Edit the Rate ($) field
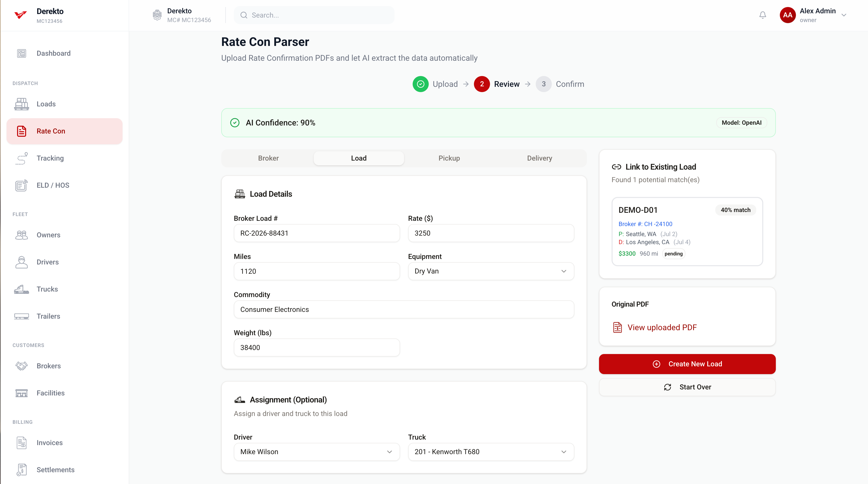Image resolution: width=868 pixels, height=484 pixels. [491, 233]
